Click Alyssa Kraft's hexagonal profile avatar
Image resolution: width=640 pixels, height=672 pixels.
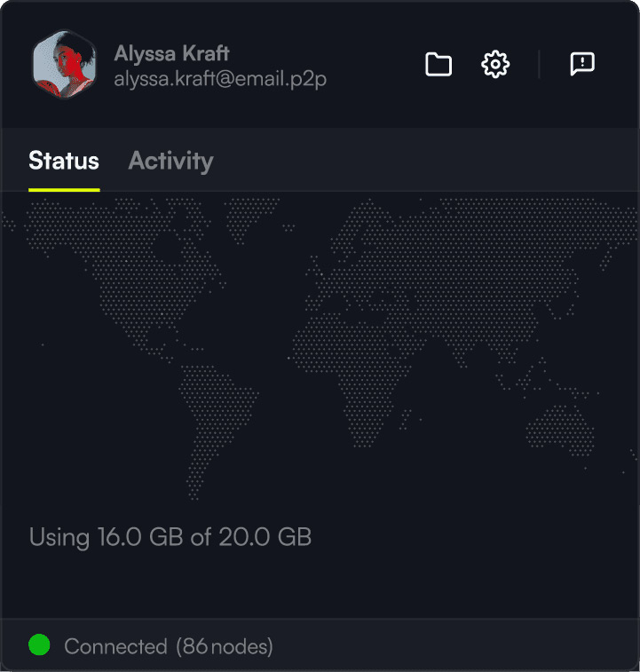pos(64,64)
